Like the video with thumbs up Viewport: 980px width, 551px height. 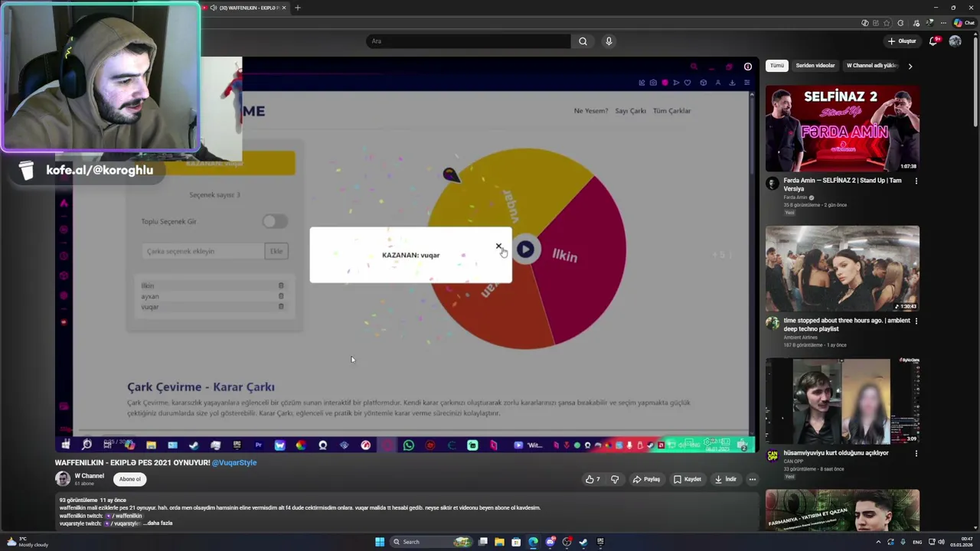593,479
